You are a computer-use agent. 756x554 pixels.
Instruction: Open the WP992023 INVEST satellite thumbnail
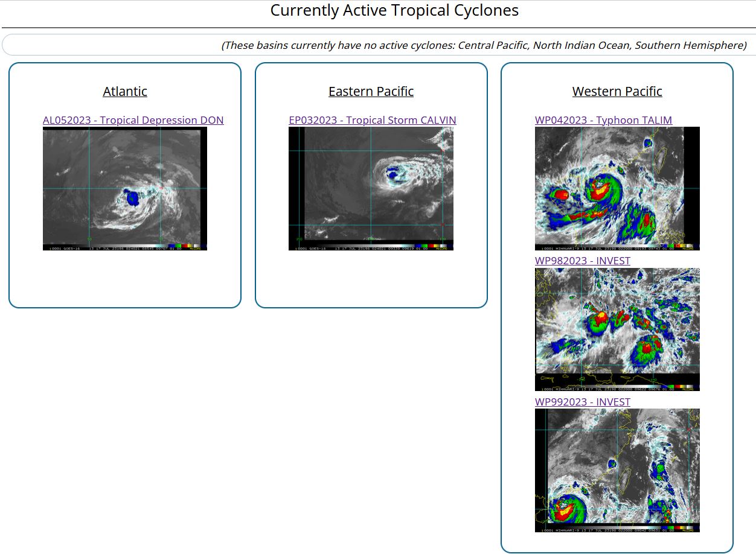[617, 470]
